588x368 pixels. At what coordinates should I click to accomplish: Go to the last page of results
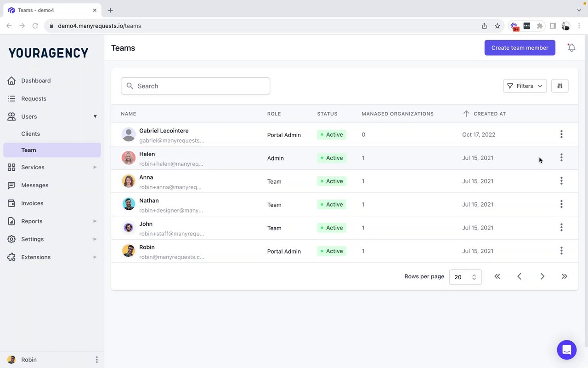[x=564, y=276]
